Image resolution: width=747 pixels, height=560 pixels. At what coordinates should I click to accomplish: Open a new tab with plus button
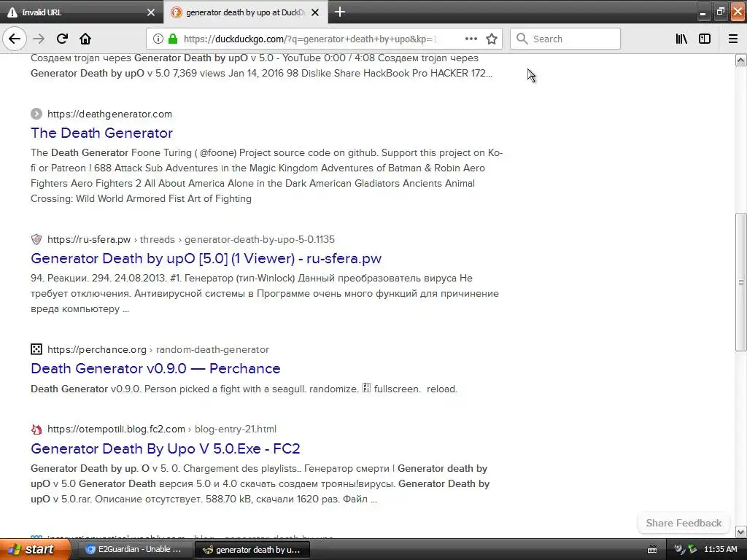point(340,12)
